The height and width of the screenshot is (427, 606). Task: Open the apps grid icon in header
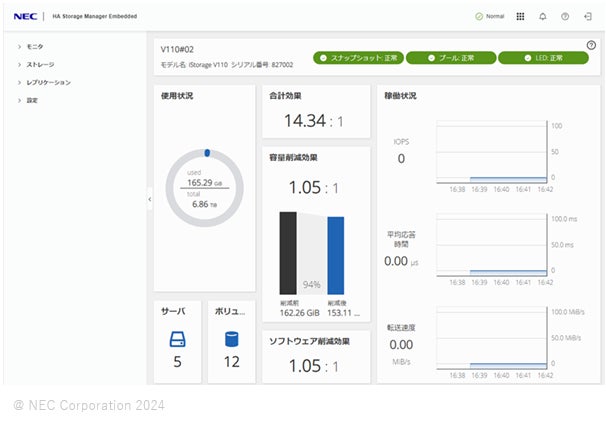520,16
